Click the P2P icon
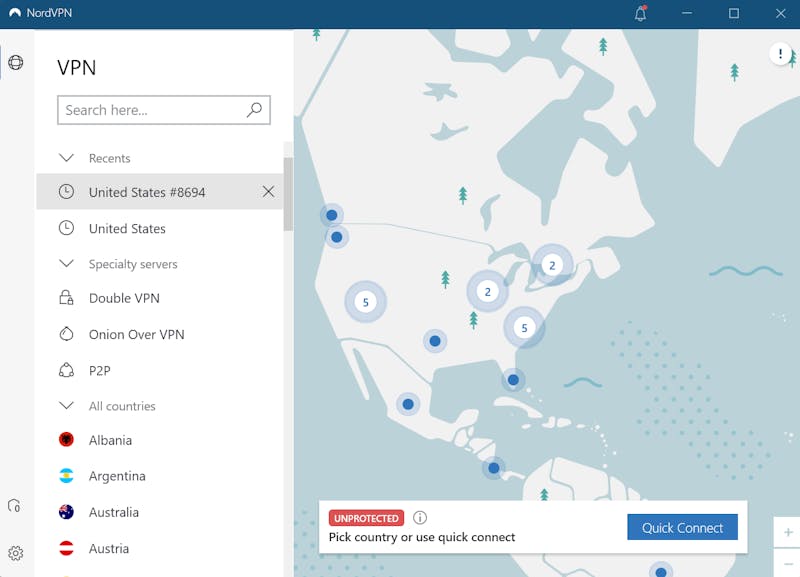The height and width of the screenshot is (577, 800). pos(66,370)
